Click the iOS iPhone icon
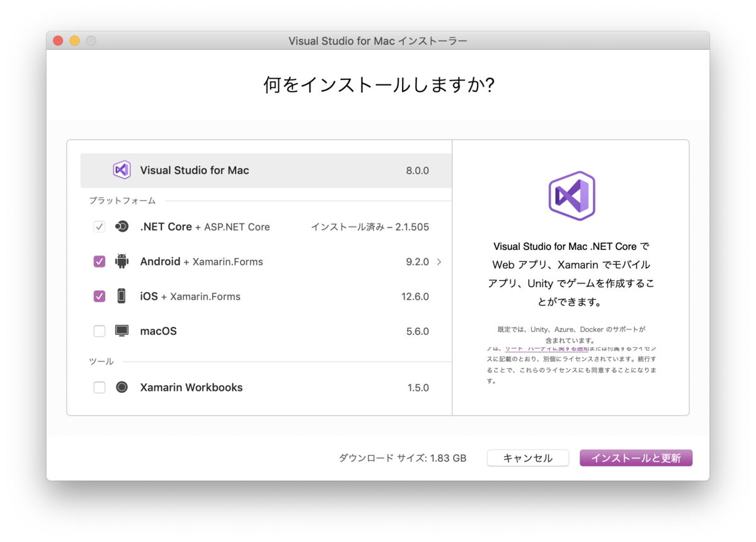756x542 pixels. (121, 296)
